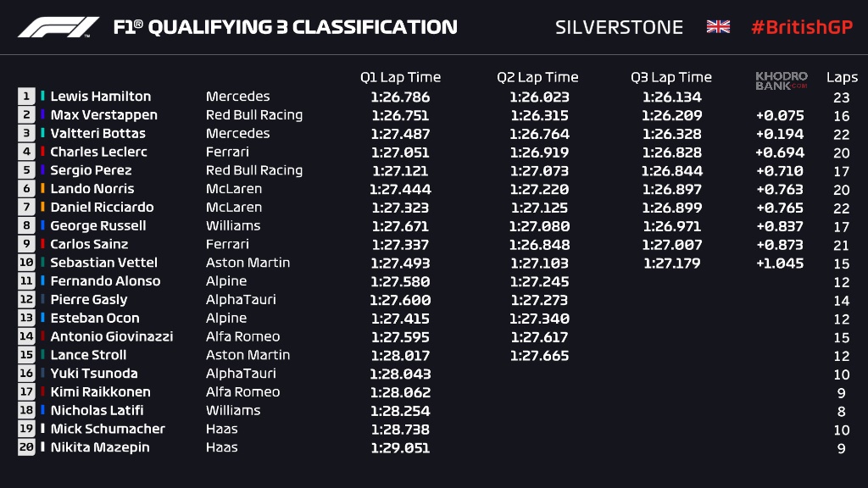Click George Russell's gap +0.837
The height and width of the screenshot is (488, 868).
click(x=779, y=226)
